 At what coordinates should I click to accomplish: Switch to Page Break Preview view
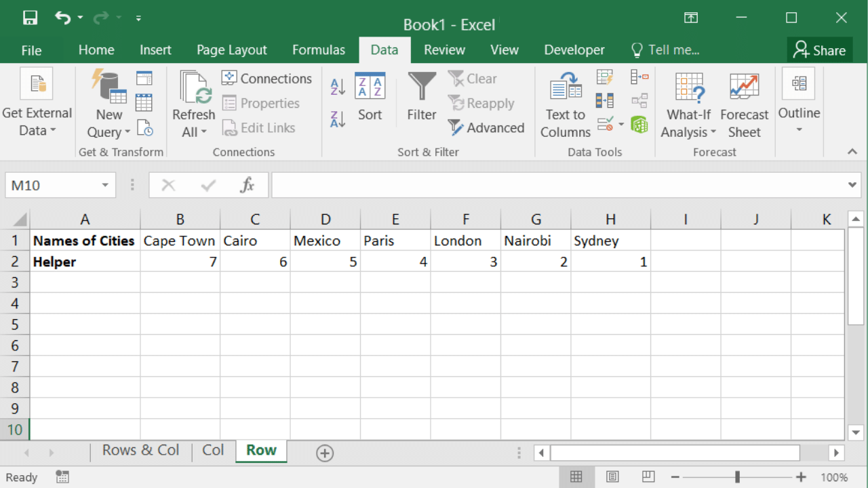coord(648,477)
